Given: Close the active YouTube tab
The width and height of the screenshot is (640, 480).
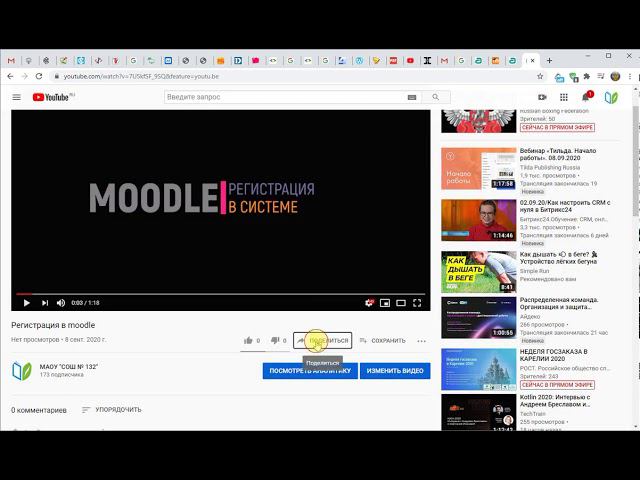Looking at the screenshot, I should click(x=533, y=61).
